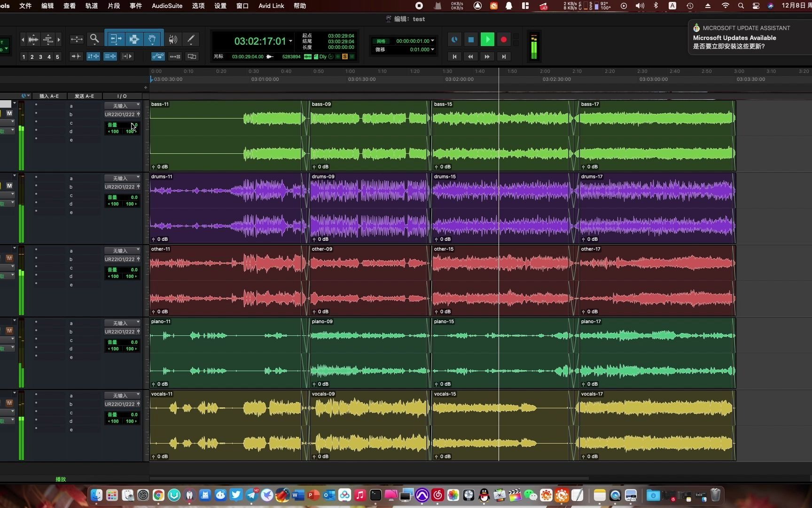Open Google Chrome from the Dock

click(x=158, y=495)
